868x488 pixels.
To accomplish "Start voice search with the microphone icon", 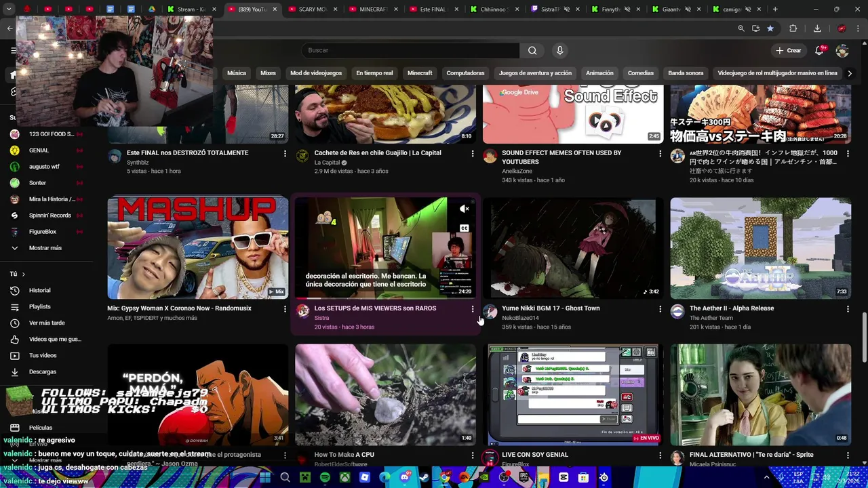I will [x=559, y=50].
